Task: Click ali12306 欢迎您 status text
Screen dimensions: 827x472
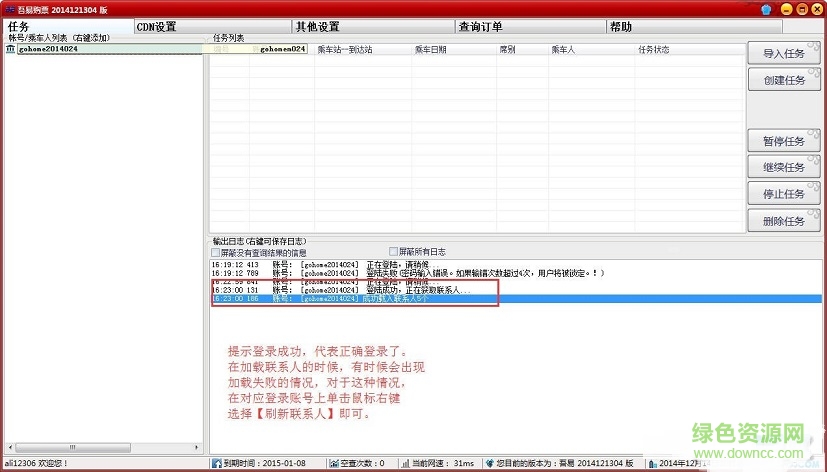Action: point(36,464)
